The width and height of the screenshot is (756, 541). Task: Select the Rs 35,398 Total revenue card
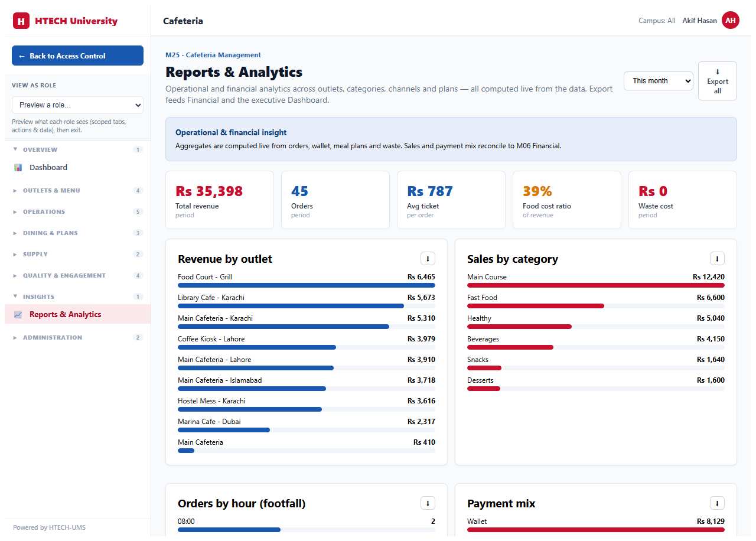(x=220, y=200)
